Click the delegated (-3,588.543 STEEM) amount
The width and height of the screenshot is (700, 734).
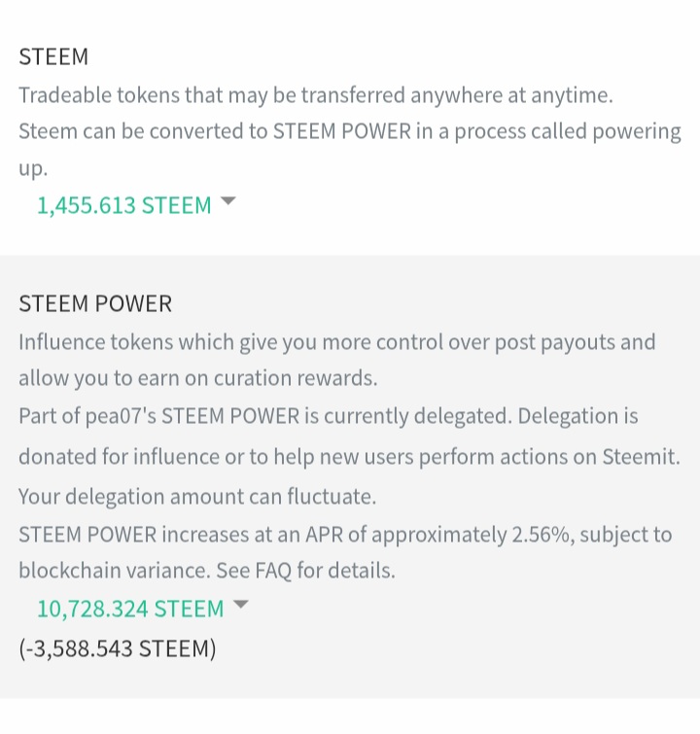pyautogui.click(x=118, y=648)
